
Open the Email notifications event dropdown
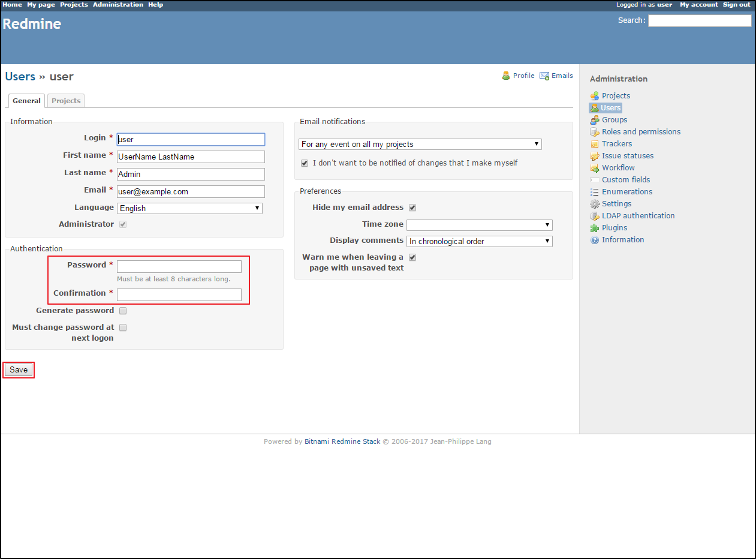tap(420, 144)
